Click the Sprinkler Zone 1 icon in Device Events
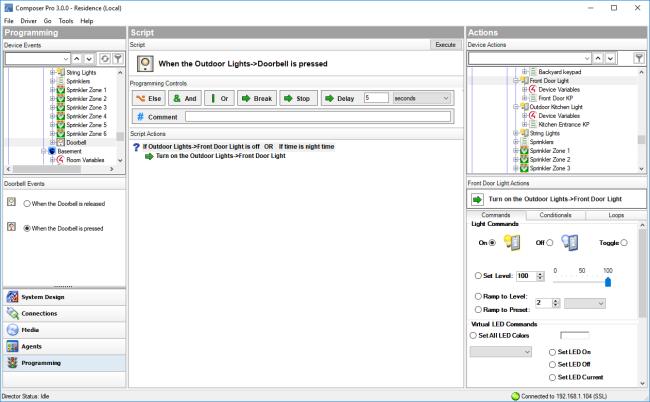The width and height of the screenshot is (650, 402). pos(61,90)
